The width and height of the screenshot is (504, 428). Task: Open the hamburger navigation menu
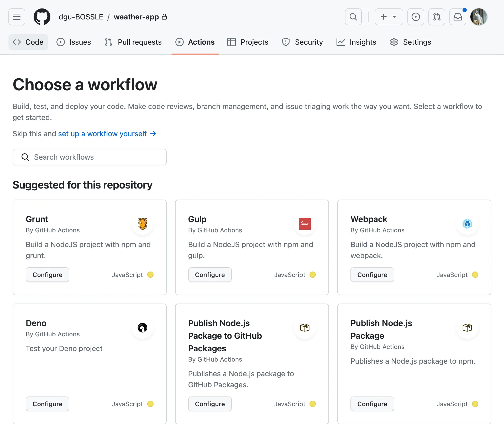(17, 17)
